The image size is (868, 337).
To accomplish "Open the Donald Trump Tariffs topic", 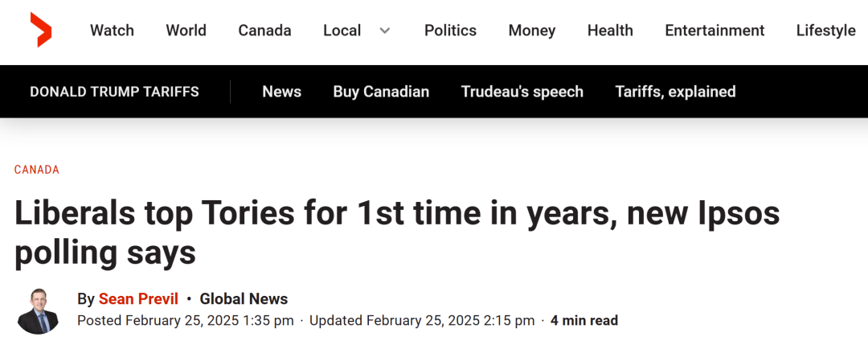I will (114, 92).
